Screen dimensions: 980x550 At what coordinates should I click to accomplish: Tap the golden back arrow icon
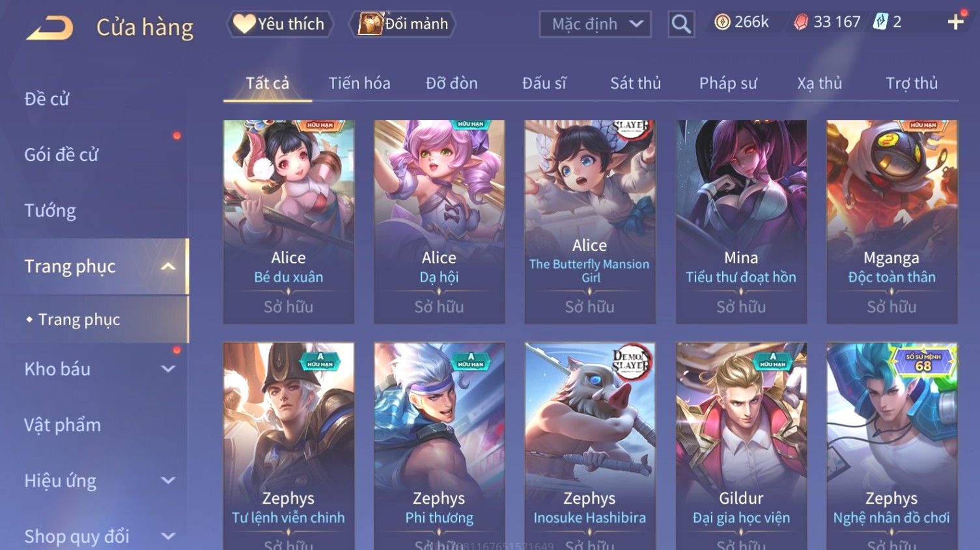(50, 28)
